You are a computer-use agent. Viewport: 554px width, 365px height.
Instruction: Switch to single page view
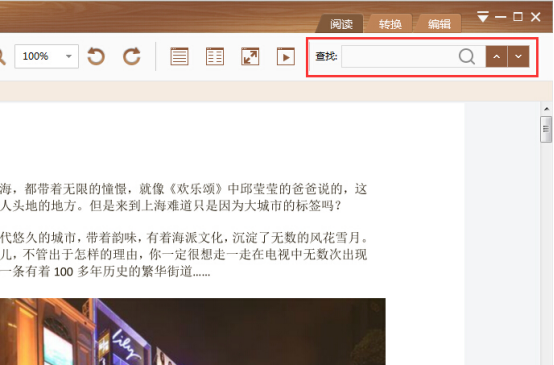click(x=179, y=57)
